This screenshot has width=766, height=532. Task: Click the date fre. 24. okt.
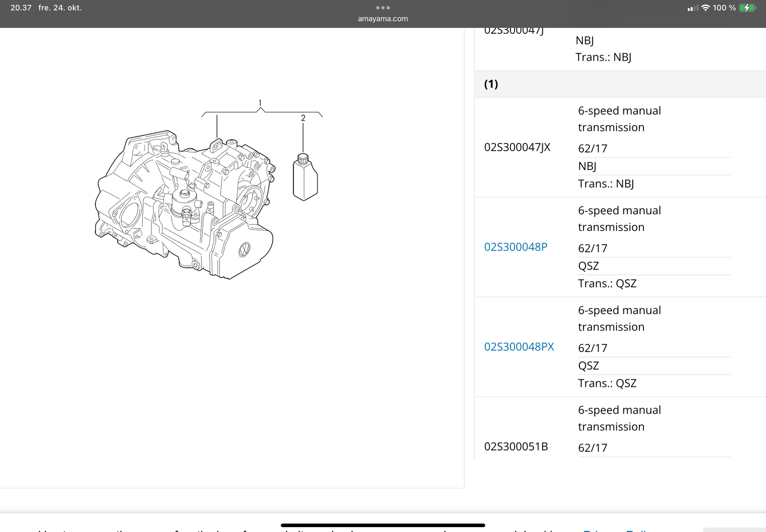60,8
